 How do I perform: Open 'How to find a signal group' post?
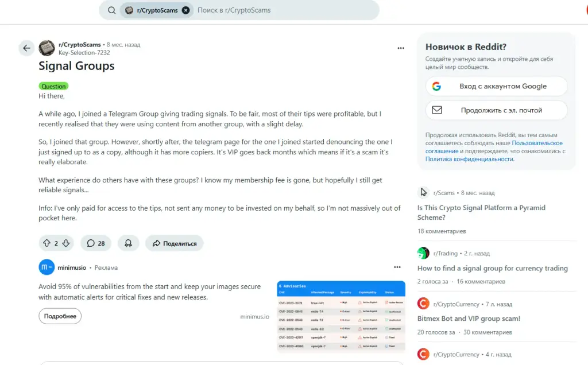point(492,269)
